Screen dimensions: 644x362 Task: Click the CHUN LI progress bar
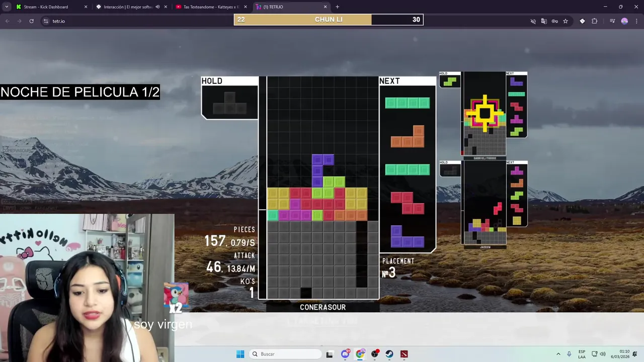click(329, 20)
